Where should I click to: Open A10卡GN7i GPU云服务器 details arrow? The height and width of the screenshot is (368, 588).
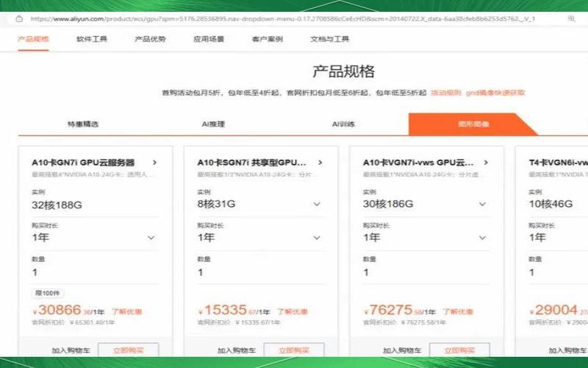(x=154, y=163)
